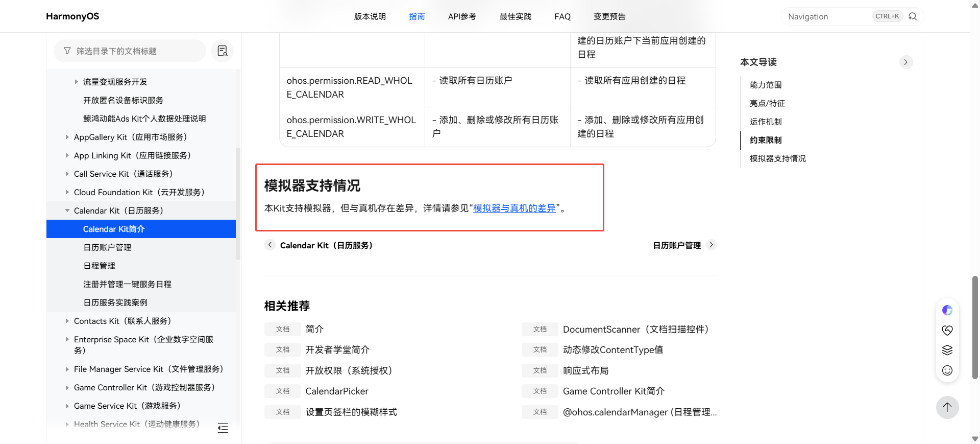
Task: Click the heart-shaped favorite icon in floating toolbar
Action: [947, 330]
